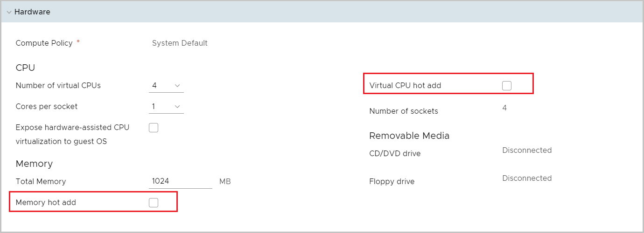Image resolution: width=644 pixels, height=233 pixels.
Task: Click the Floppy drive Disconnected status
Action: coord(527,178)
